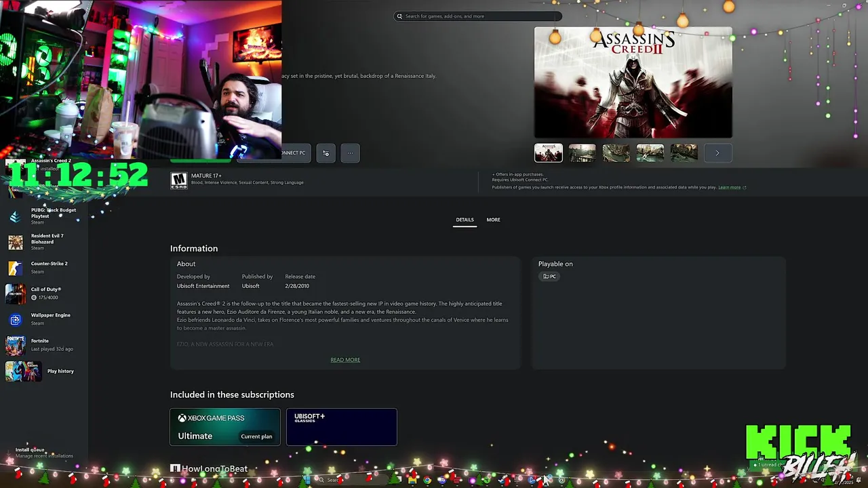This screenshot has width=868, height=488.
Task: Click the Ubisoft Entertainment developer name
Action: point(203,286)
